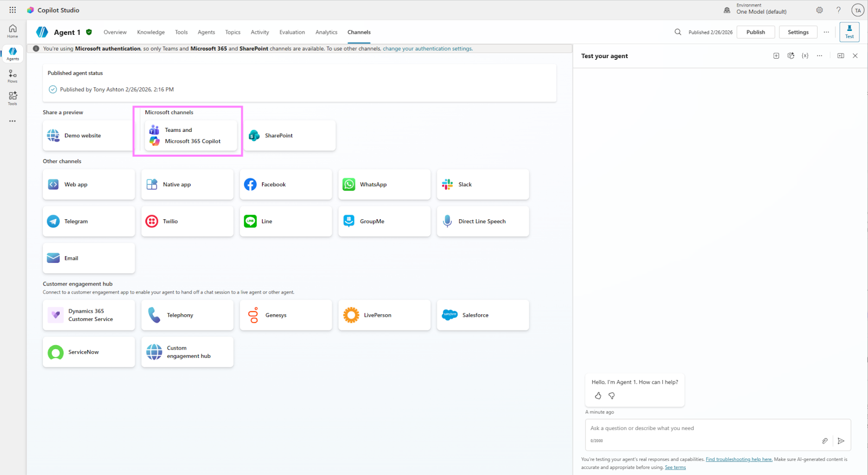Open Tools in the left sidebar

pyautogui.click(x=12, y=98)
